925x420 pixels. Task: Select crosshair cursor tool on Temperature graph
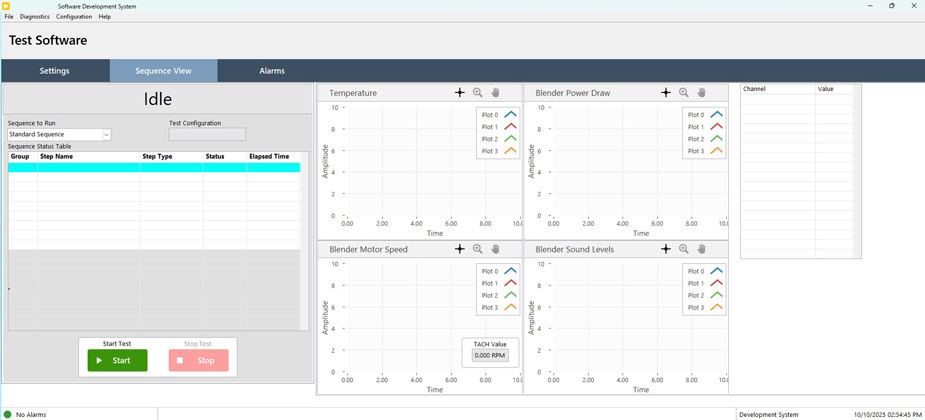click(x=460, y=93)
